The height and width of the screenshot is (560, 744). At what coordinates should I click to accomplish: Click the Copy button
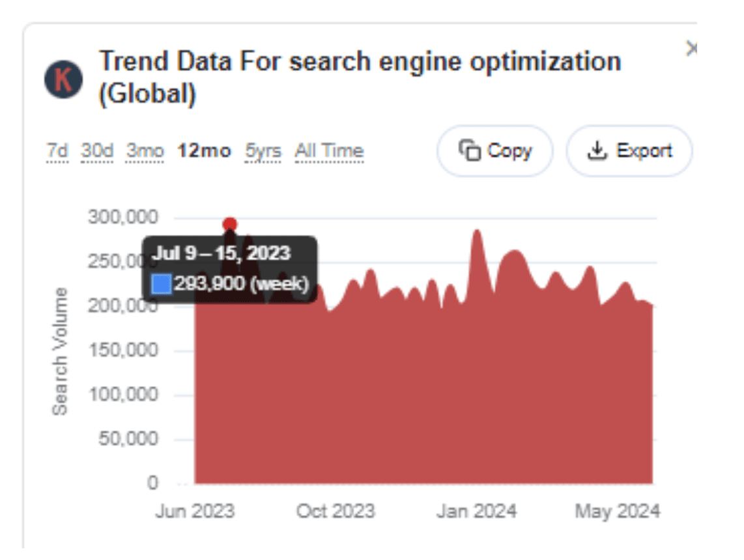[494, 150]
